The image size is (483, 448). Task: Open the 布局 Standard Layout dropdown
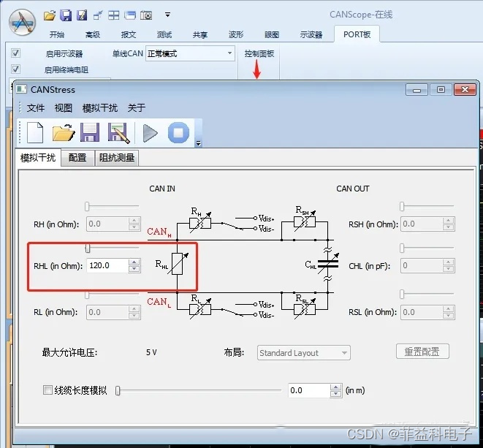[x=304, y=353]
